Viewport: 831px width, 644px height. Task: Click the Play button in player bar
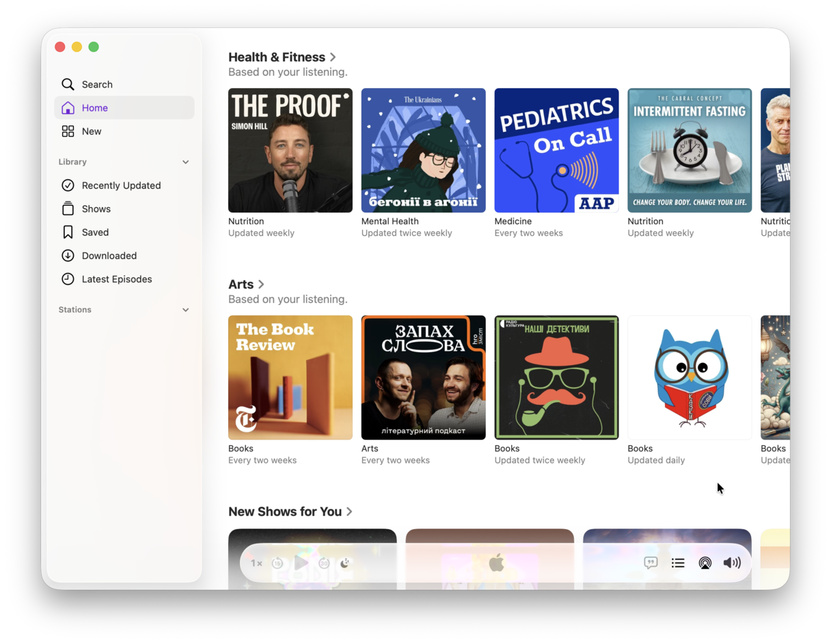(x=301, y=563)
